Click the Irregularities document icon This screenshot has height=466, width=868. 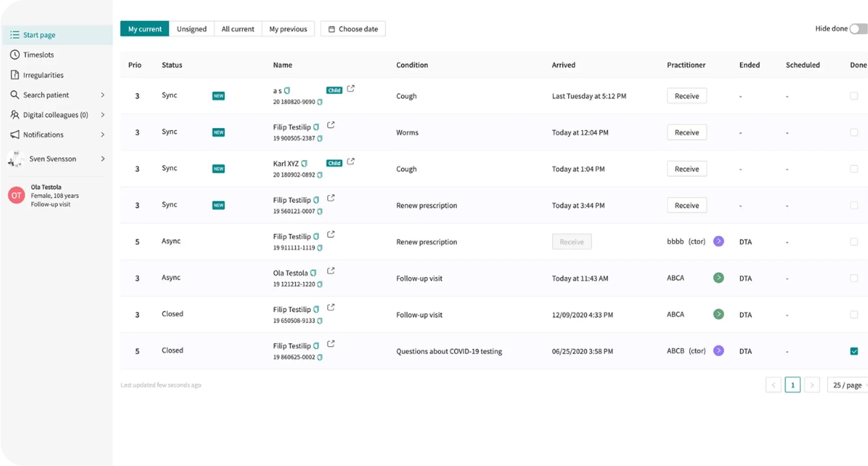[x=15, y=75]
